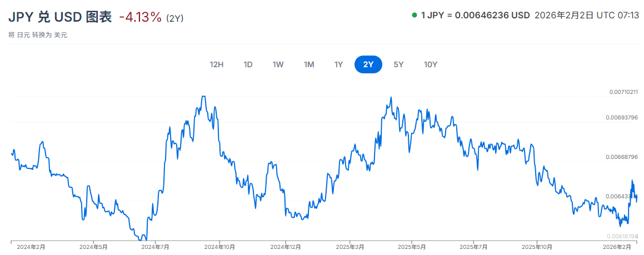Click the green live status dot

415,15
